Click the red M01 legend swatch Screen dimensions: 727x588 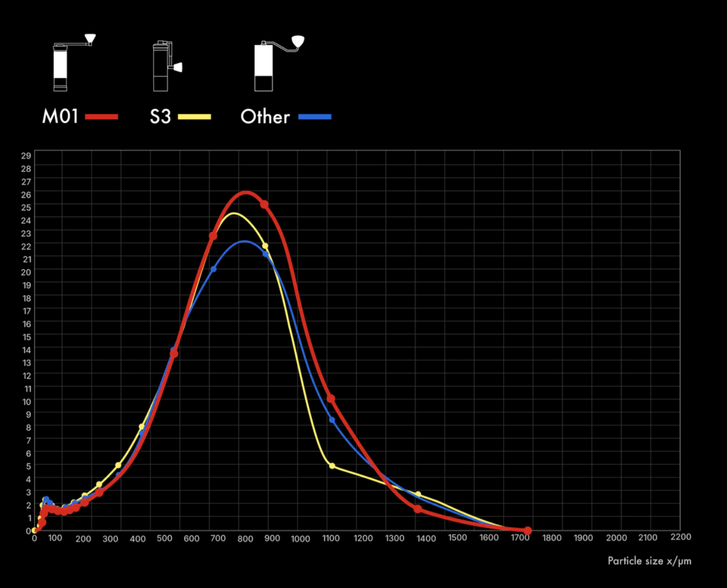click(x=101, y=117)
